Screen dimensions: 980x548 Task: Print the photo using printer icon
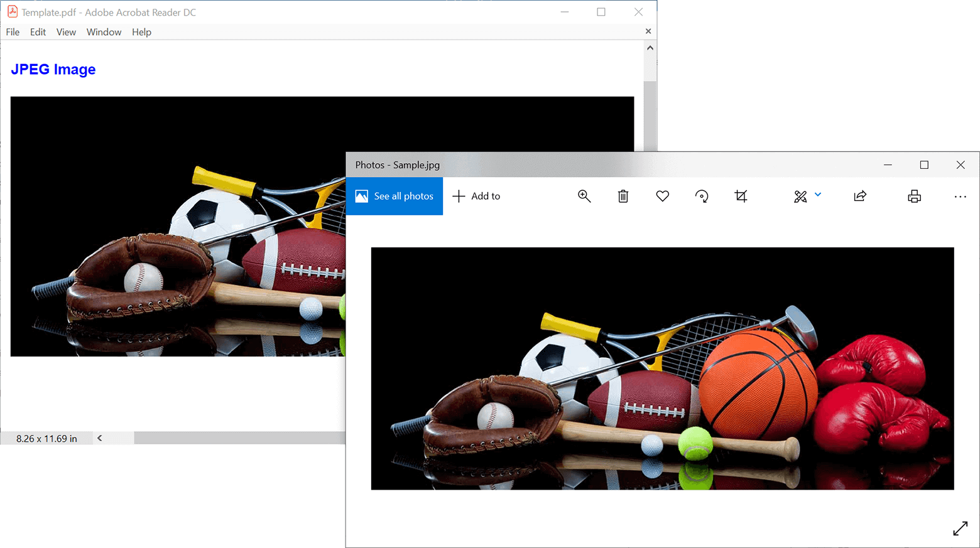coord(914,196)
